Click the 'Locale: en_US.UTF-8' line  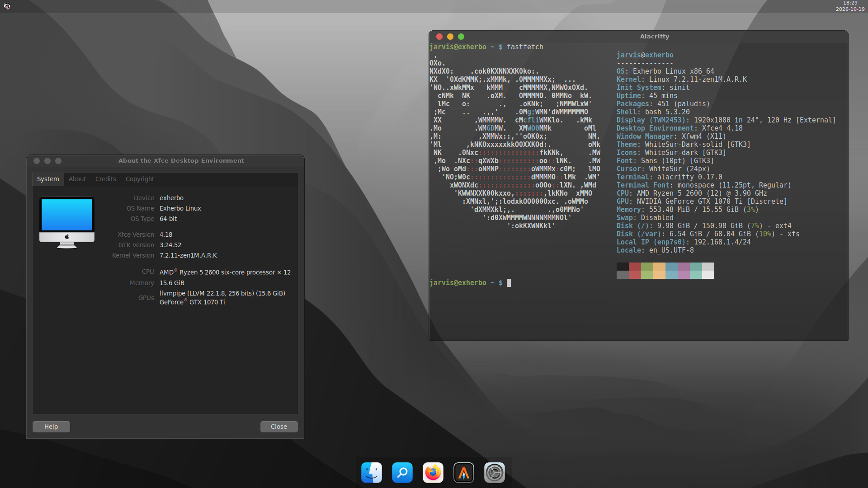(x=655, y=250)
